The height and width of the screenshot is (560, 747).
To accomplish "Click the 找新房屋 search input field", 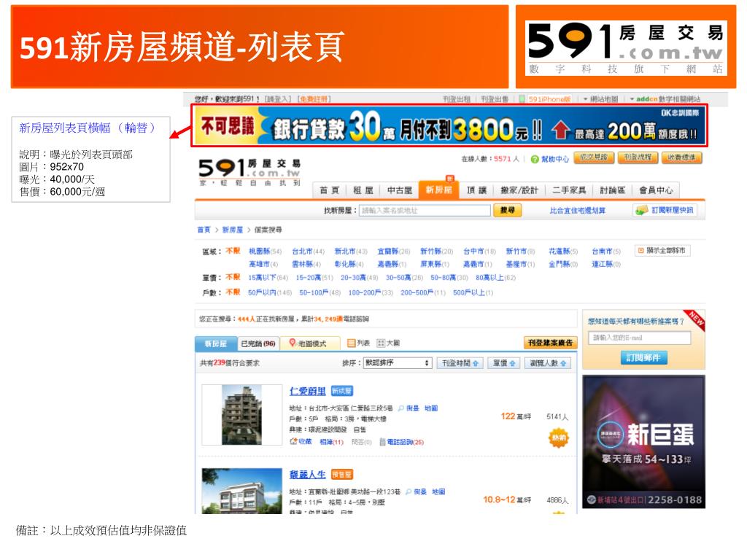I will [x=425, y=211].
